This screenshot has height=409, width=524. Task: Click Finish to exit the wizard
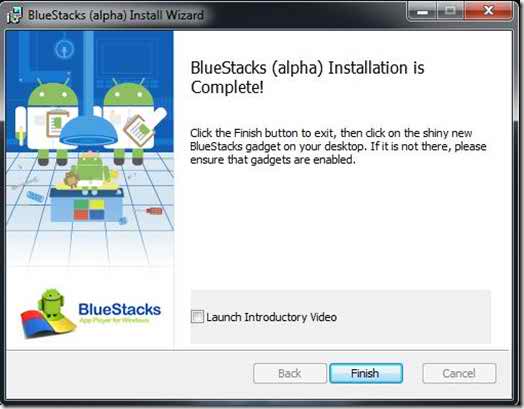366,373
